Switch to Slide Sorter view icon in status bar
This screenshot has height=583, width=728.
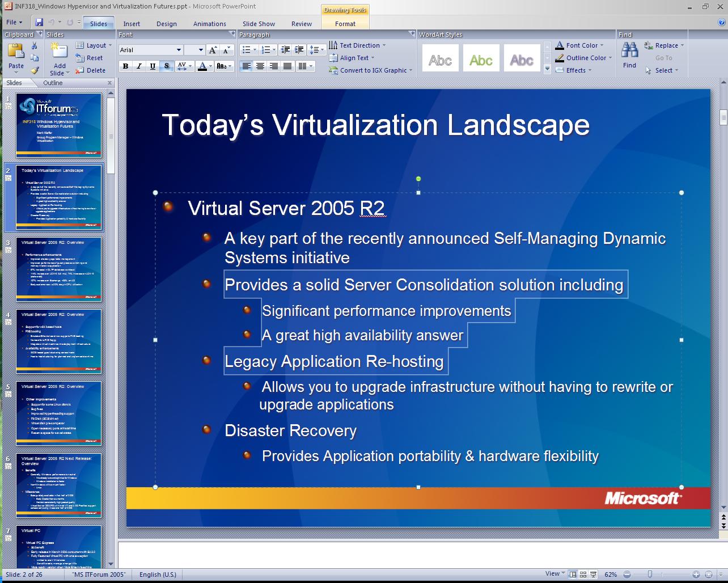(583, 574)
